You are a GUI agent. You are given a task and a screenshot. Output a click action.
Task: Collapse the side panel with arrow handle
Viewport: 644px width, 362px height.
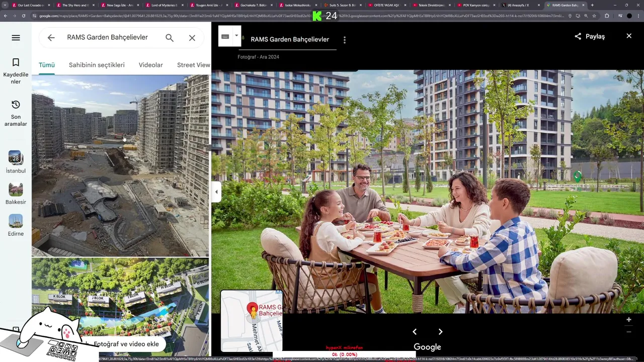[216, 192]
